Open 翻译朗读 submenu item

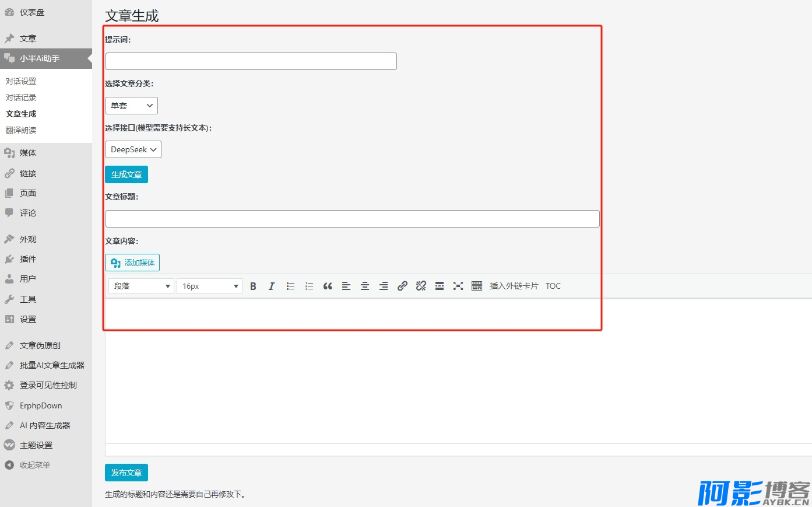(21, 130)
